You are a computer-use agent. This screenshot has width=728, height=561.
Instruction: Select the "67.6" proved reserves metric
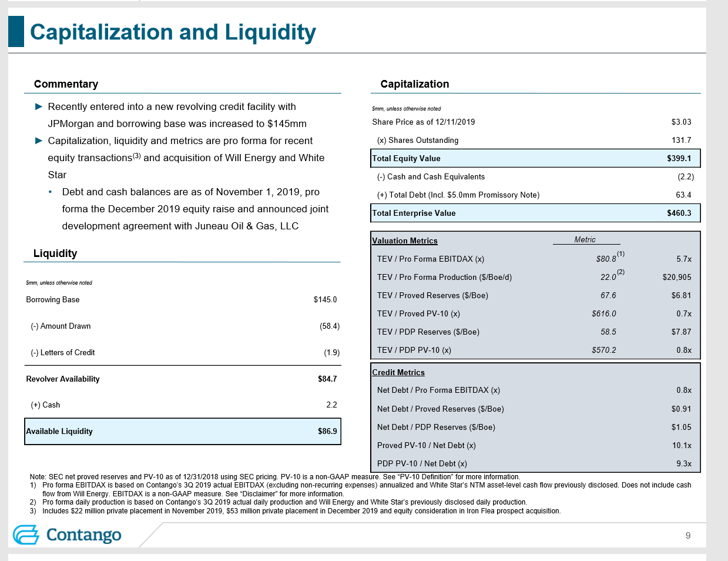609,295
